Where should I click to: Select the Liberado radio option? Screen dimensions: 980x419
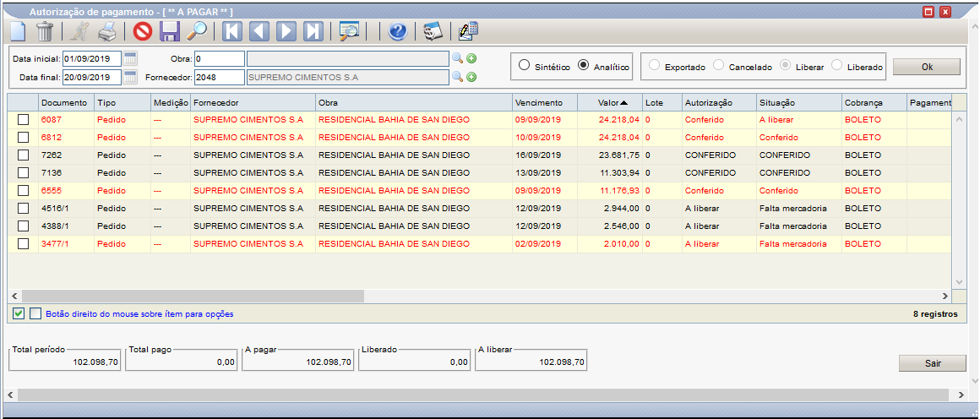837,65
